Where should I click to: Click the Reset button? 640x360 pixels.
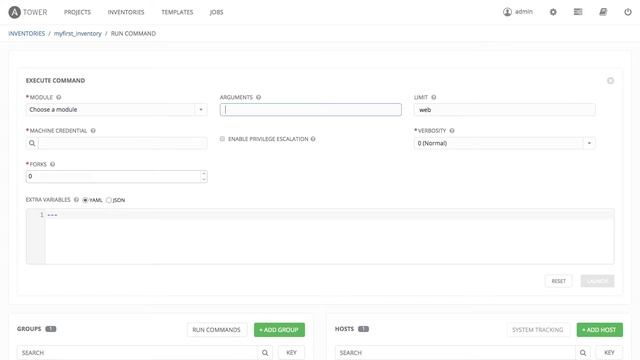click(558, 281)
